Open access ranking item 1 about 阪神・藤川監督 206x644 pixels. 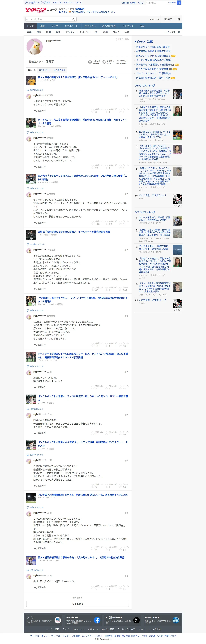[155, 94]
